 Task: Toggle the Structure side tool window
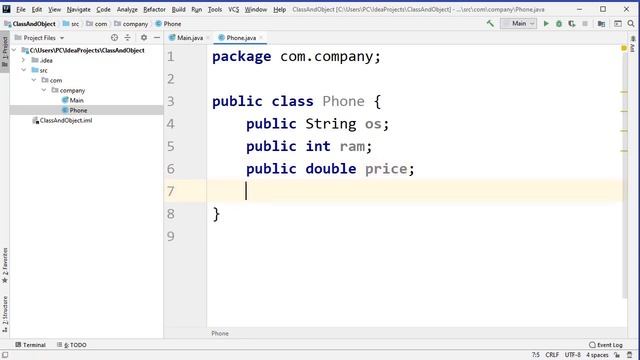[x=5, y=313]
